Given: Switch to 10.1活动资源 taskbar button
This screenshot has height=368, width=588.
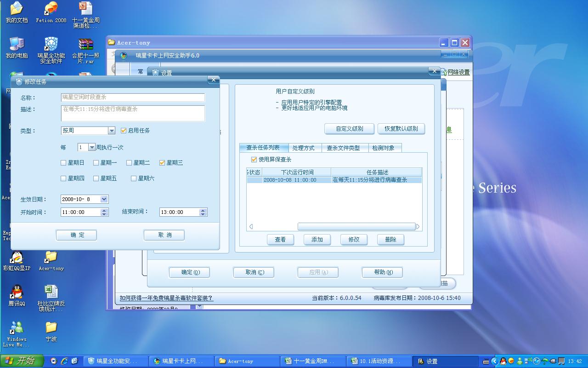Looking at the screenshot, I should (379, 361).
